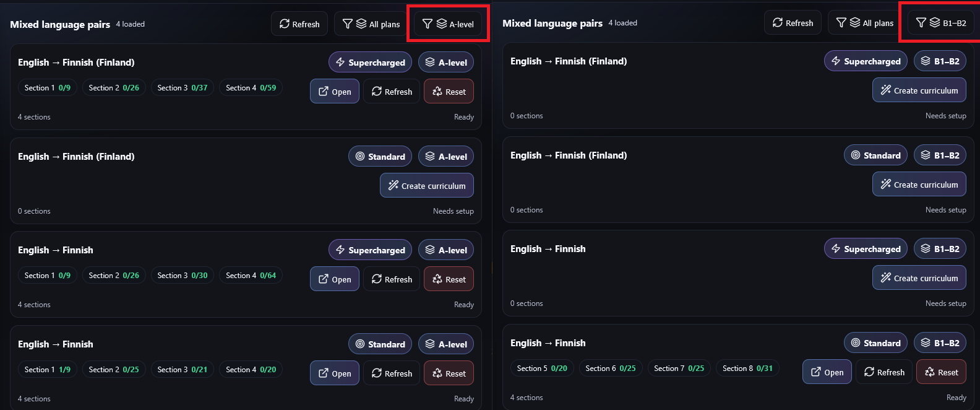Click the layers icon on B1–B2 badge above Section 6 0/25

coord(926,343)
